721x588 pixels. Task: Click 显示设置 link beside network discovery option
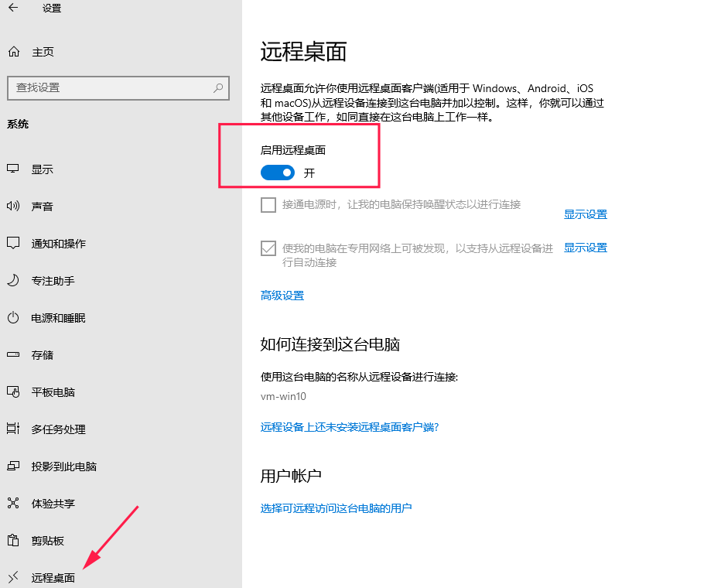click(586, 248)
